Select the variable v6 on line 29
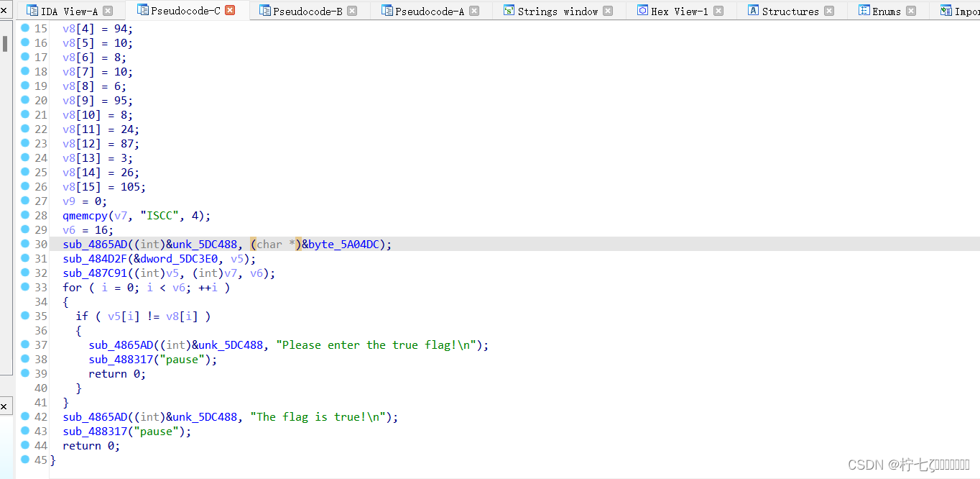 coord(68,229)
